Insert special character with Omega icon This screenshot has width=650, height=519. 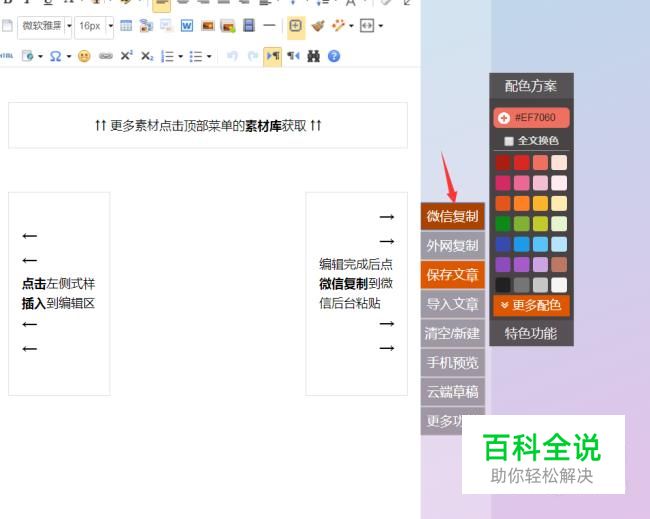coord(56,56)
